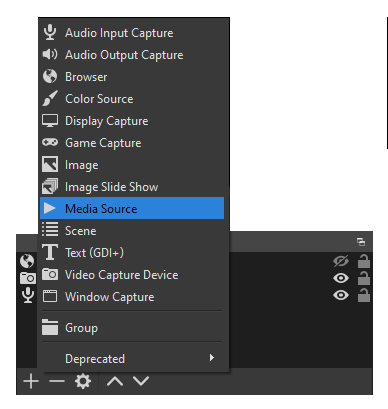The height and width of the screenshot is (409, 388).
Task: Hide the microphone source eye icon
Action: pyautogui.click(x=341, y=295)
